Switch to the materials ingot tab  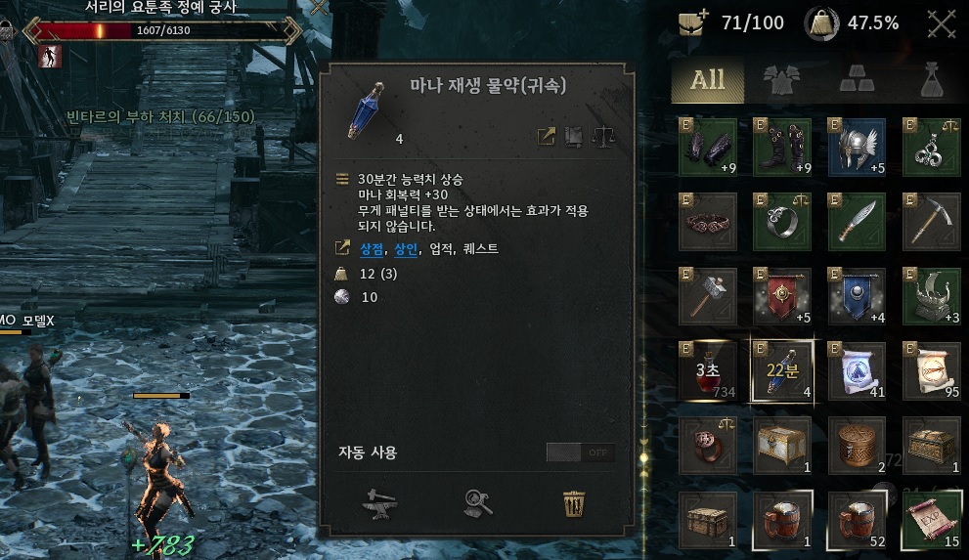click(x=857, y=80)
